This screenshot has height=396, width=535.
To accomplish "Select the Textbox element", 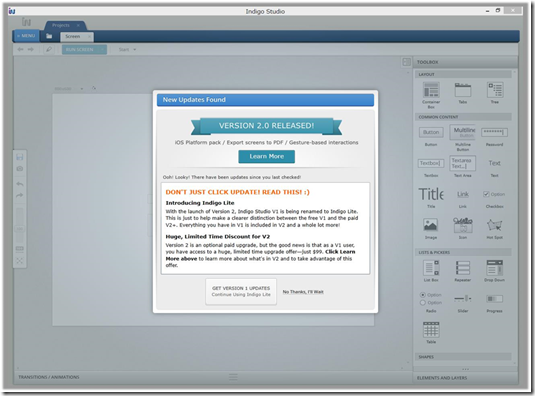I will pyautogui.click(x=431, y=167).
